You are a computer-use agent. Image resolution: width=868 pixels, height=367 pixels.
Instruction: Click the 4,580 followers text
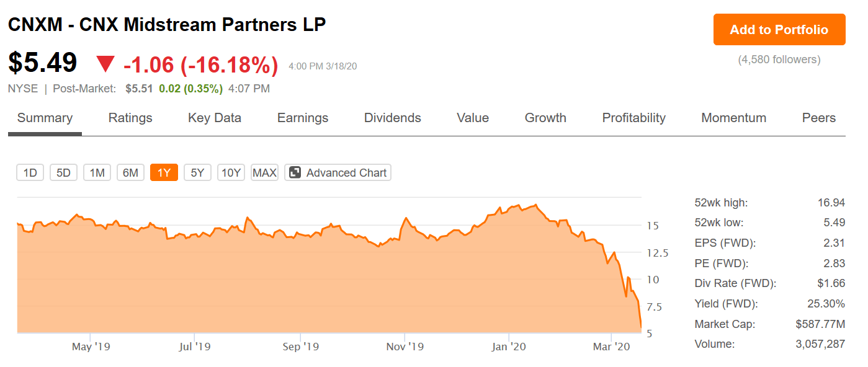pyautogui.click(x=779, y=60)
